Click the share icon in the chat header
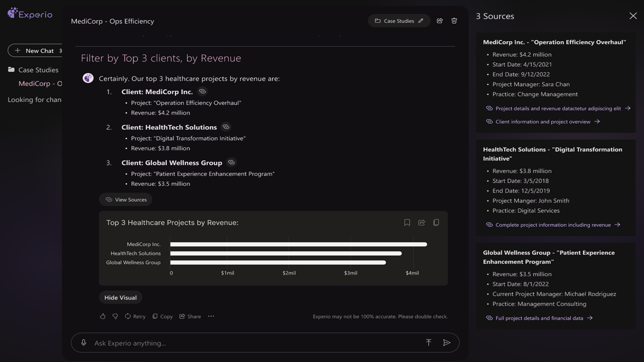The image size is (644, 362). click(x=440, y=21)
